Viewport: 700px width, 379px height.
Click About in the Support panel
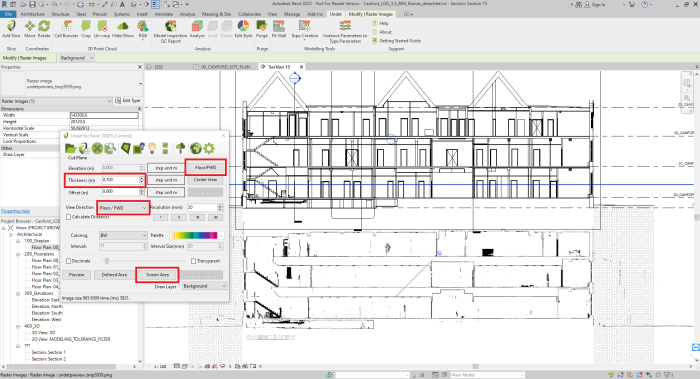click(x=382, y=32)
